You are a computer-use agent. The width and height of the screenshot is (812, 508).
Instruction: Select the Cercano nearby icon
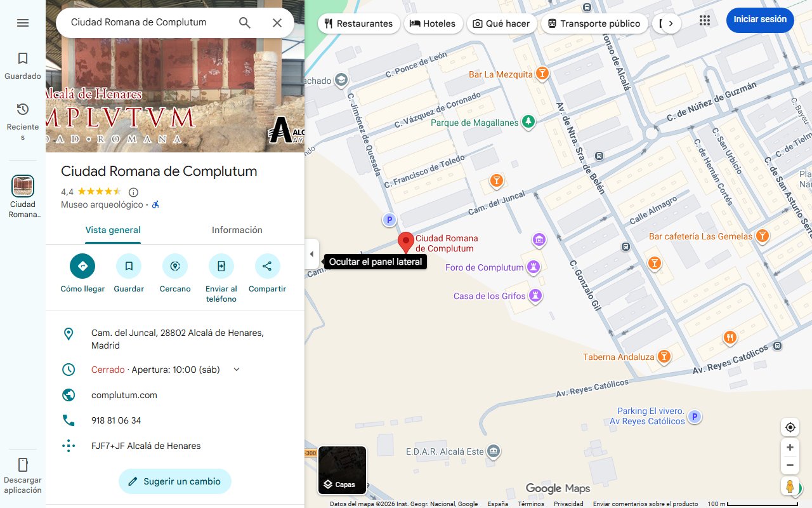pyautogui.click(x=175, y=266)
